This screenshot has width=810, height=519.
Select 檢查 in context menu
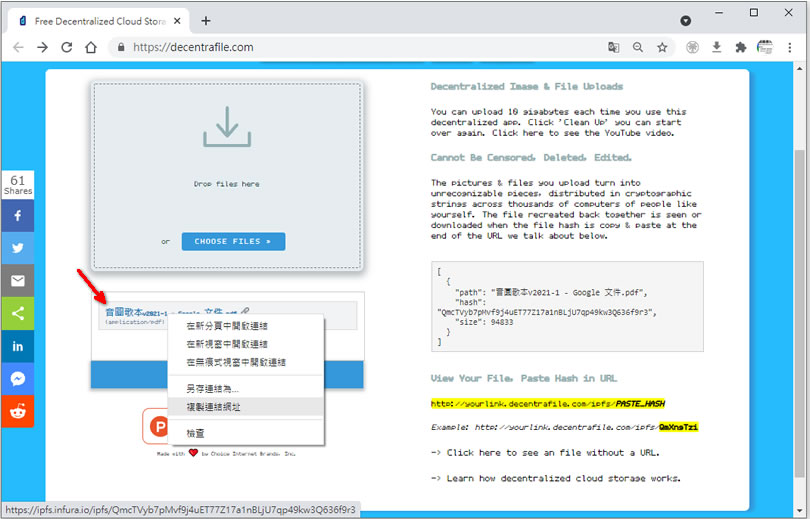(246, 433)
